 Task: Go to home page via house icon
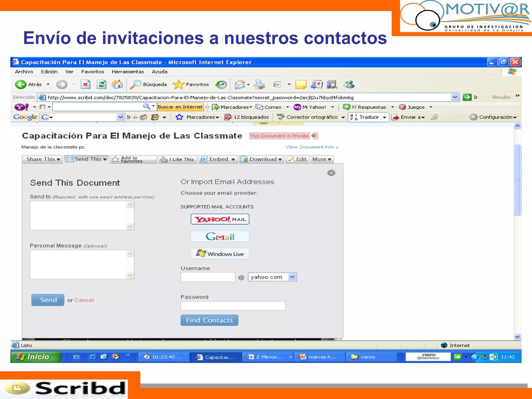tap(117, 84)
